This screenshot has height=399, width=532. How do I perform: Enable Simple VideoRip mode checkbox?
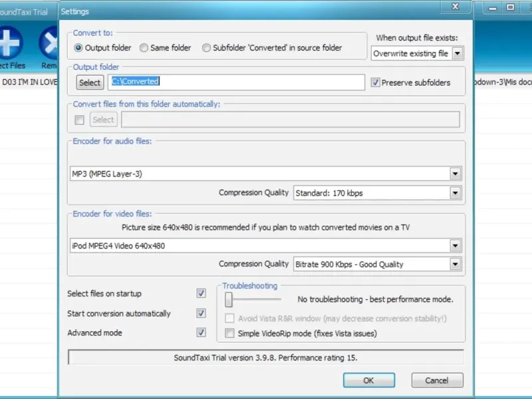(229, 333)
